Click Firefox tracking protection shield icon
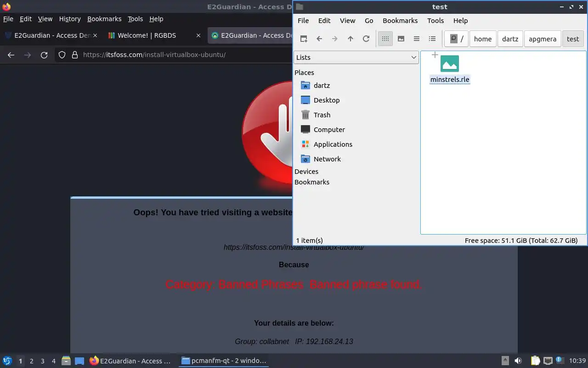Viewport: 588px width, 368px height. click(62, 55)
